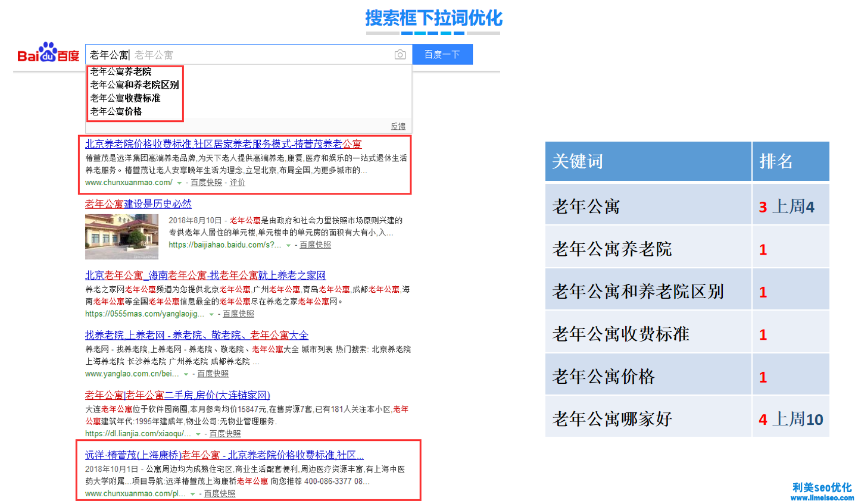858x504 pixels.
Task: Expand dropdown arrow next to 0555mas.com
Action: coord(211,314)
